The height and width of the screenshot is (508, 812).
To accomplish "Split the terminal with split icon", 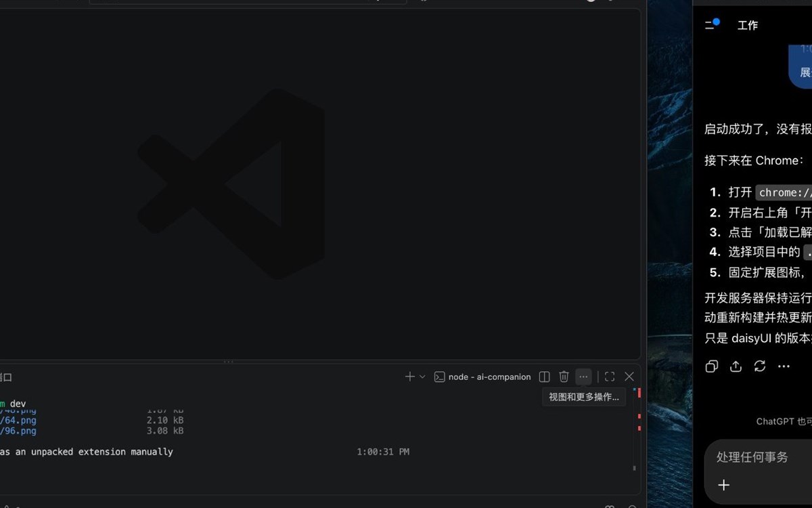I will pyautogui.click(x=544, y=377).
